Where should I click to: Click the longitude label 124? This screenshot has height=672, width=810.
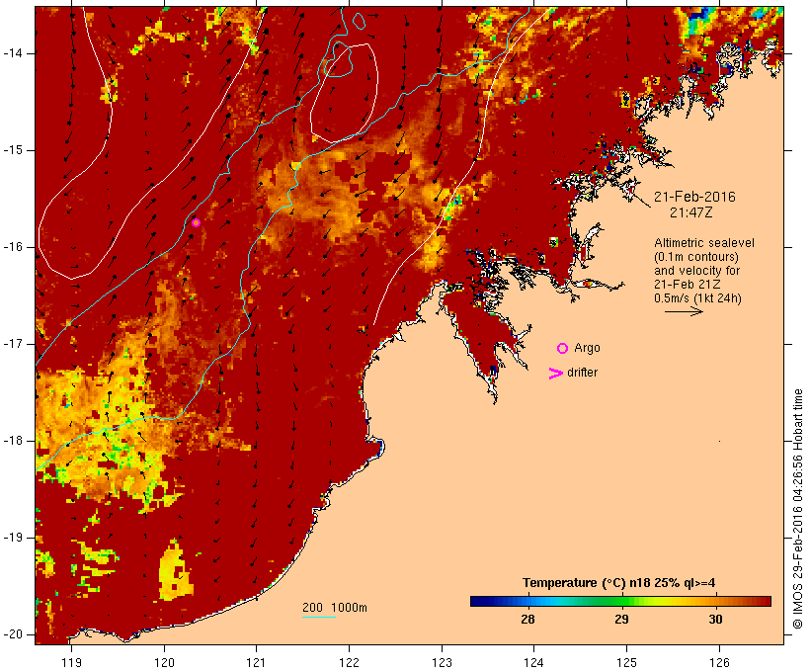click(533, 663)
